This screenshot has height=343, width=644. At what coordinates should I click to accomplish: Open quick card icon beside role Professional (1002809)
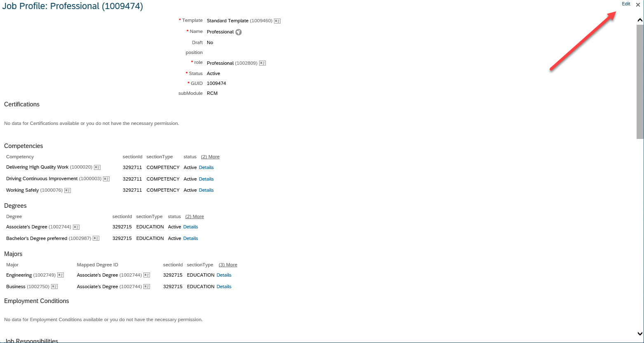(262, 63)
